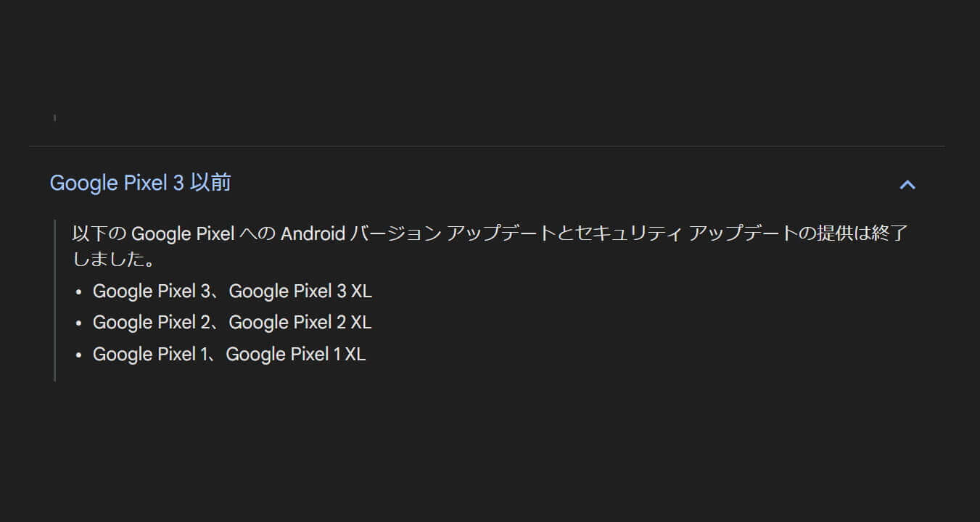Open the Google Pixel 3 以前 heading link

(139, 183)
